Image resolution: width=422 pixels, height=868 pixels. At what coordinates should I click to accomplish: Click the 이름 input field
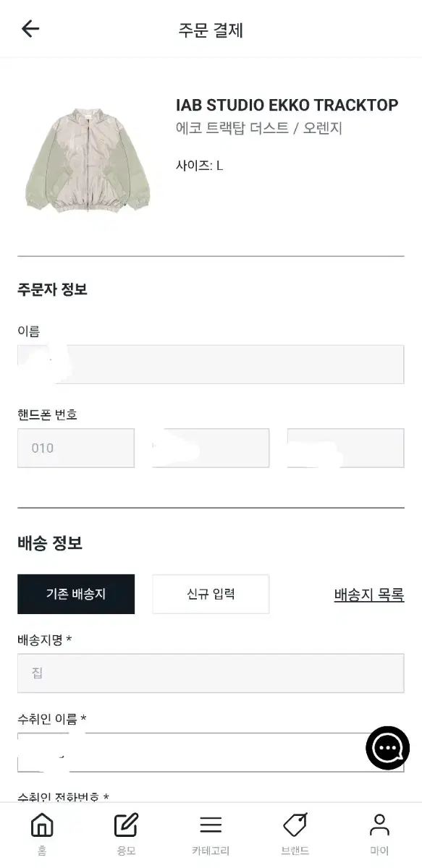point(211,364)
